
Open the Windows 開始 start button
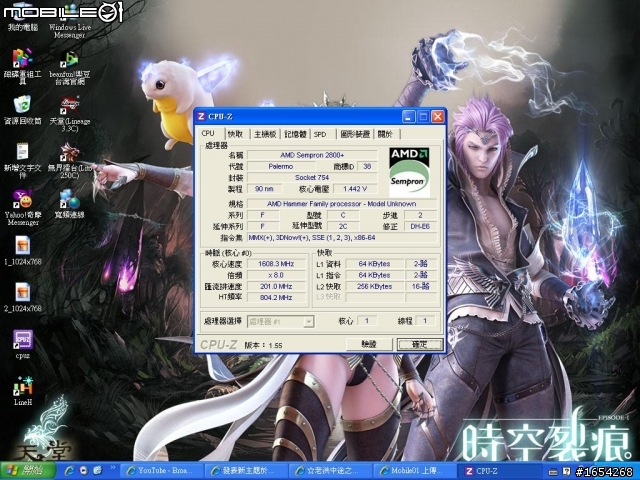pyautogui.click(x=28, y=471)
